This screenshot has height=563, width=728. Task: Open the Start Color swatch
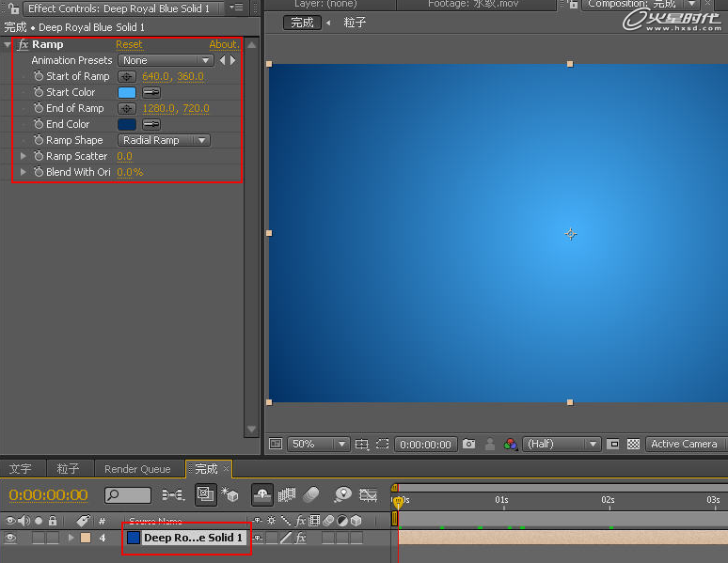click(127, 92)
